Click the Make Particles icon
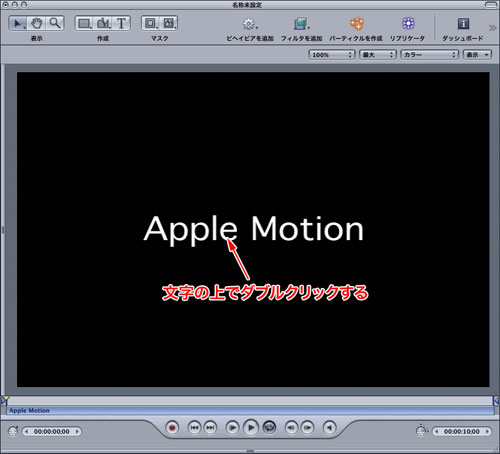 356,24
